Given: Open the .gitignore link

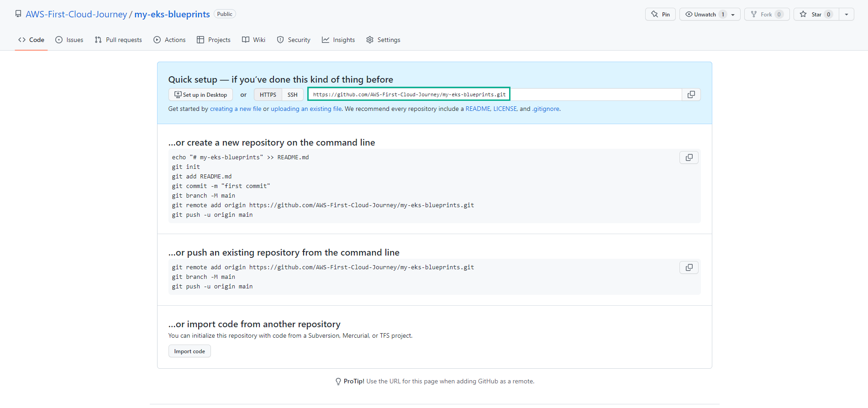Looking at the screenshot, I should click(546, 109).
